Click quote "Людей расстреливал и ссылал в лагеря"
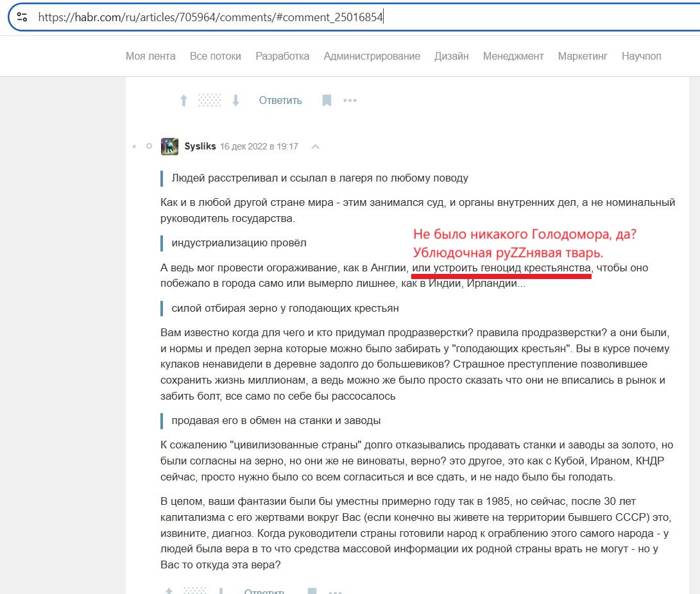Screen dimensions: 700x594 point(320,178)
